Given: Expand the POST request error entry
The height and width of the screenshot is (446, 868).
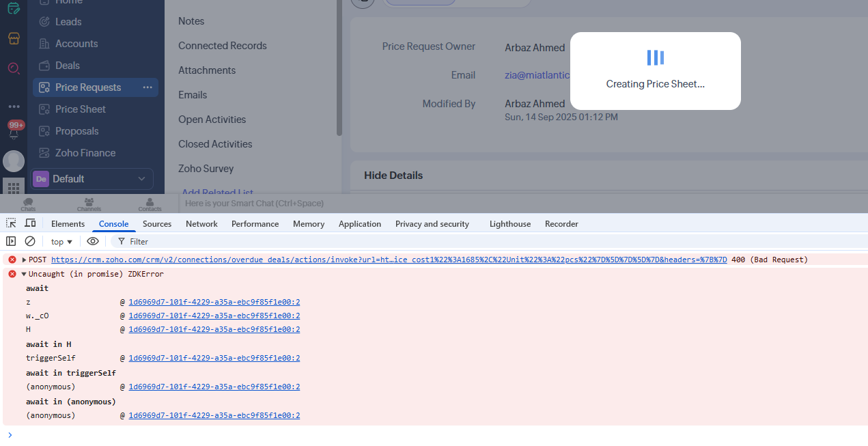Looking at the screenshot, I should point(24,260).
